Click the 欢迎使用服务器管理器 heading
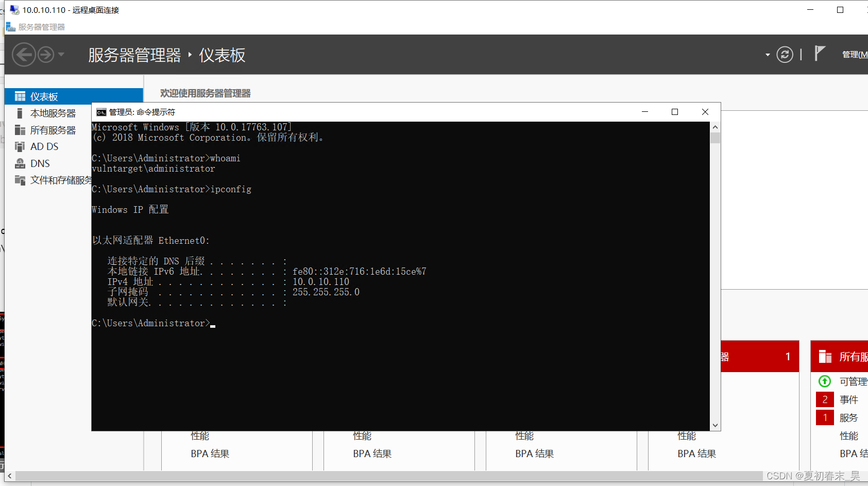 click(x=205, y=93)
